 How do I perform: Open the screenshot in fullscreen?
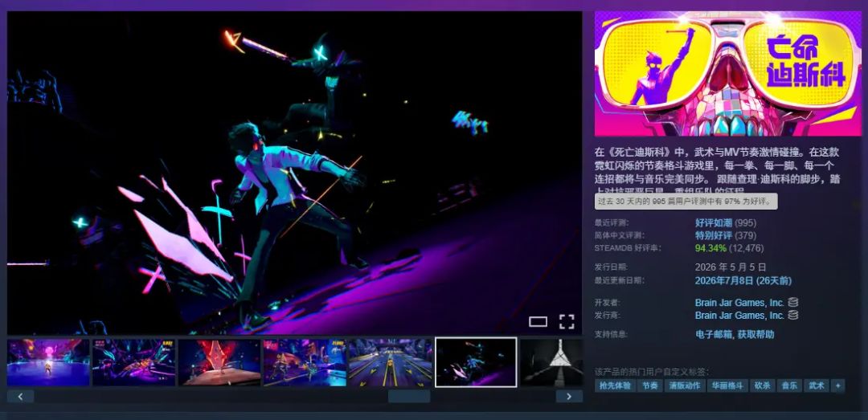[567, 321]
